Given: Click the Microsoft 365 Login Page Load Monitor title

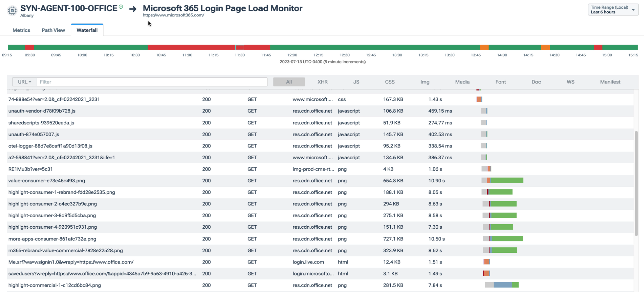Looking at the screenshot, I should tap(222, 8).
